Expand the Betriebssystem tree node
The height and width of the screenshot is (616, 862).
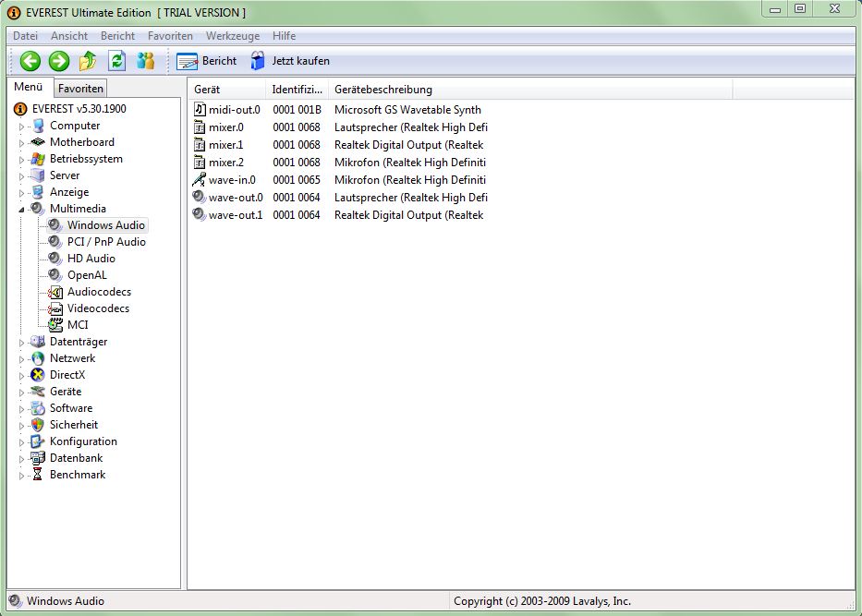[x=21, y=160]
